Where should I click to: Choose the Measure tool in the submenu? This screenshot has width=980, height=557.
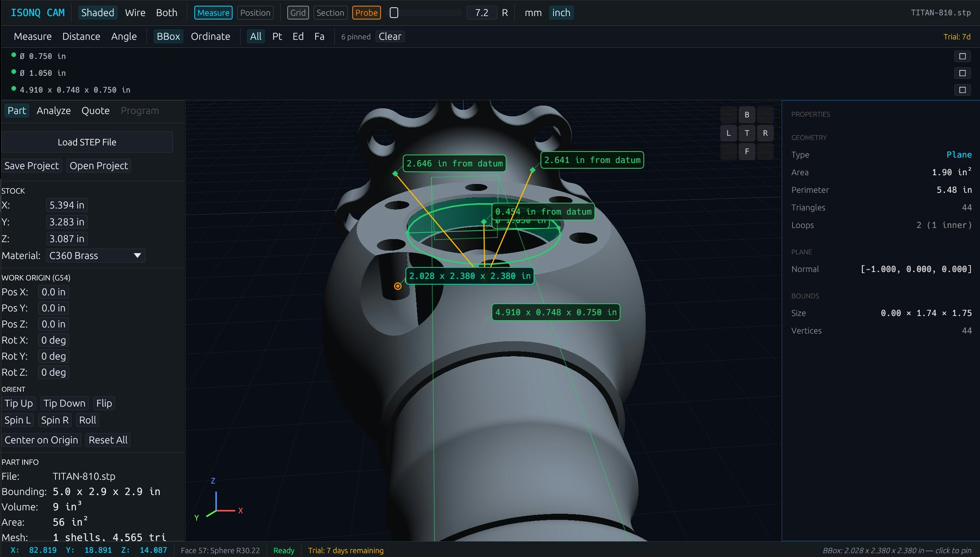pos(33,36)
